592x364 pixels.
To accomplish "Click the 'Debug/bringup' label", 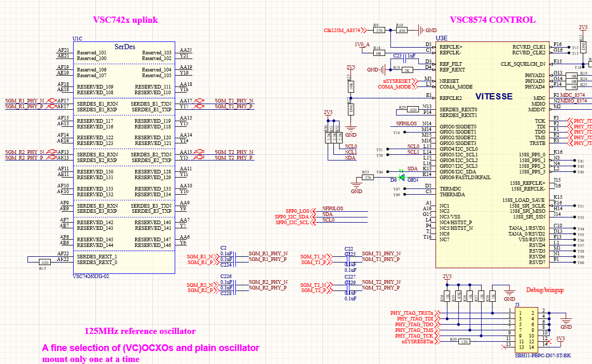I will point(545,289).
